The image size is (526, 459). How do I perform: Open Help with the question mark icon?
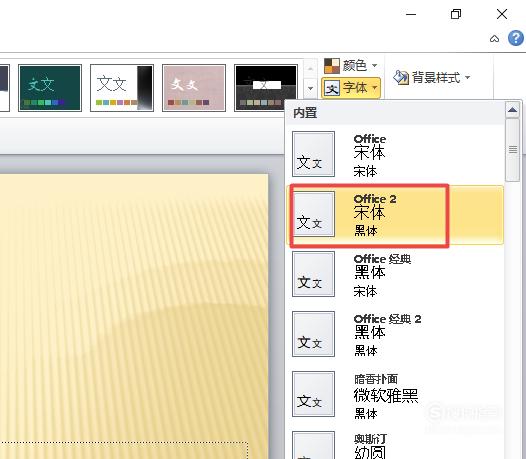coord(516,38)
